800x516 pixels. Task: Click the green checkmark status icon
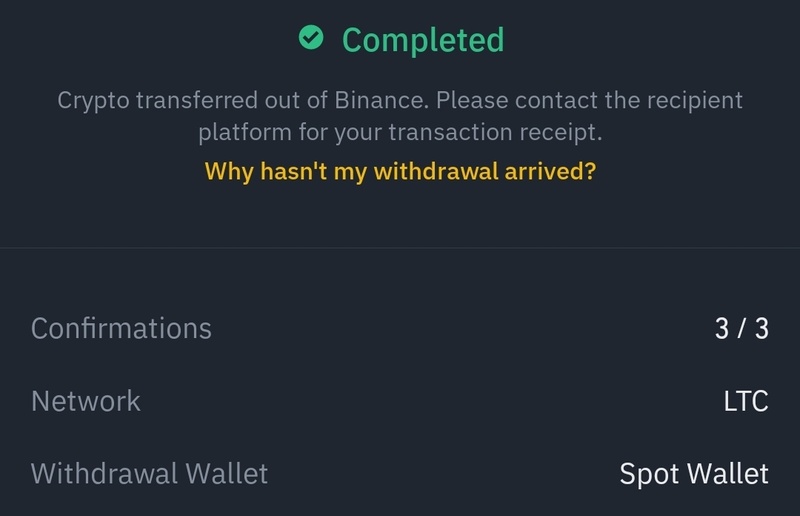(x=312, y=39)
